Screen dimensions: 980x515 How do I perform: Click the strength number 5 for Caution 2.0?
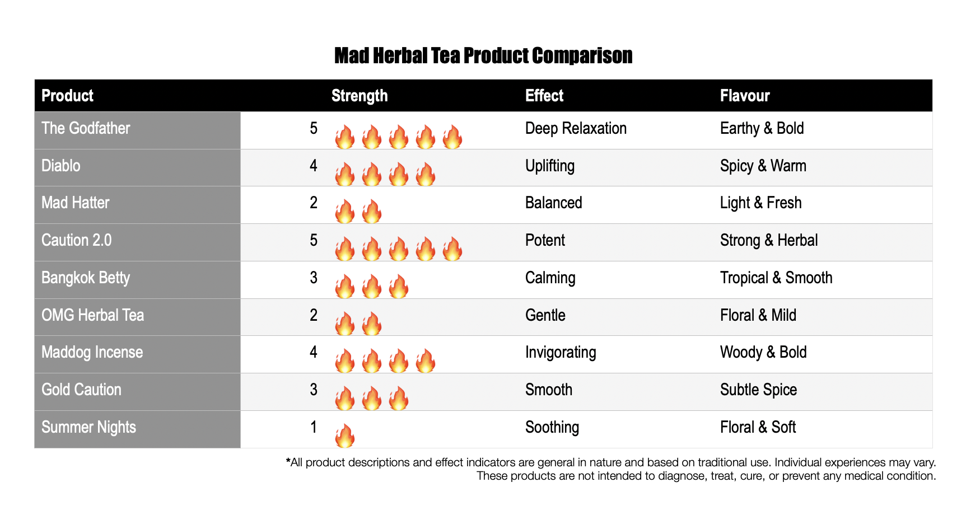coord(314,240)
